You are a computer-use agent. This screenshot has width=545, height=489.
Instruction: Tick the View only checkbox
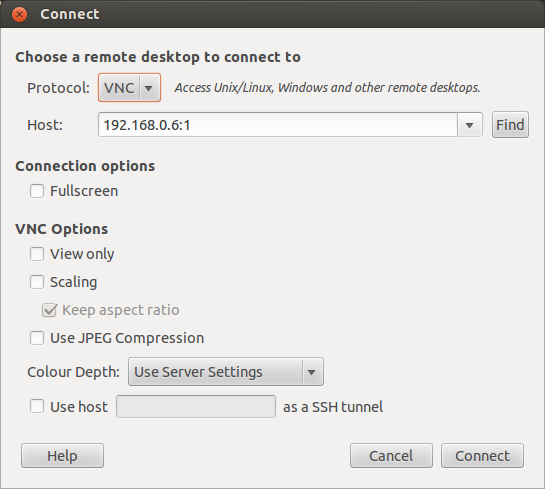point(37,254)
